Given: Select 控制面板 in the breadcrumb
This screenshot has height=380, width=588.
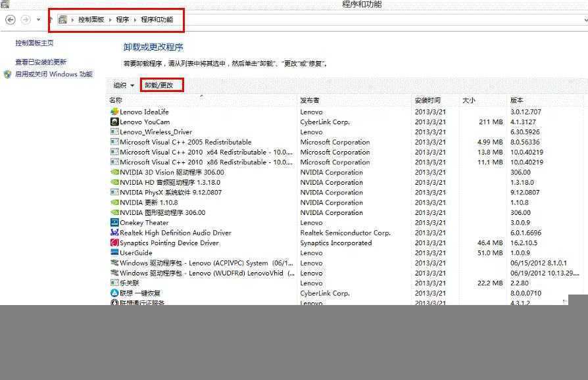Looking at the screenshot, I should click(x=91, y=20).
